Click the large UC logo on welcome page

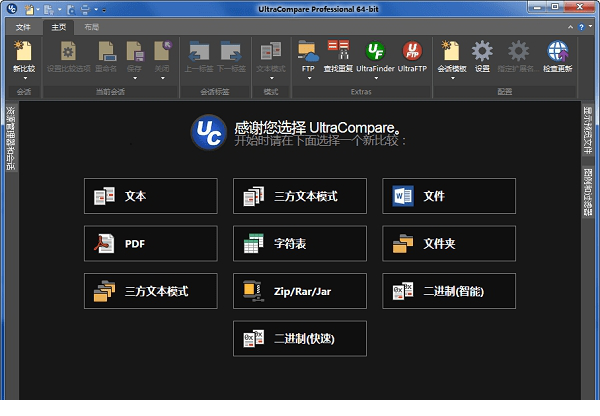(209, 132)
